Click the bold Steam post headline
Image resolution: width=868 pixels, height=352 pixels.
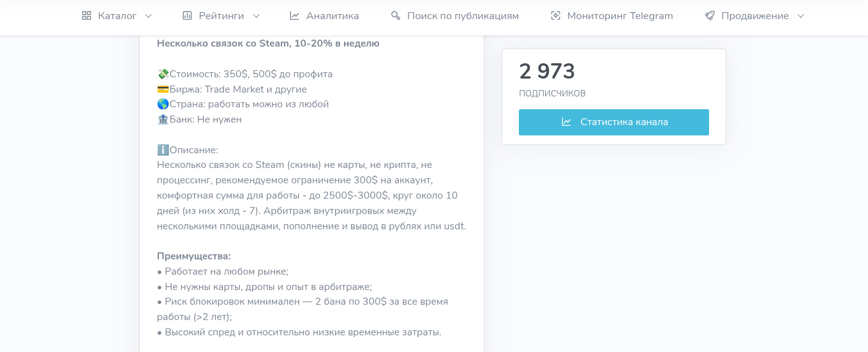(268, 43)
